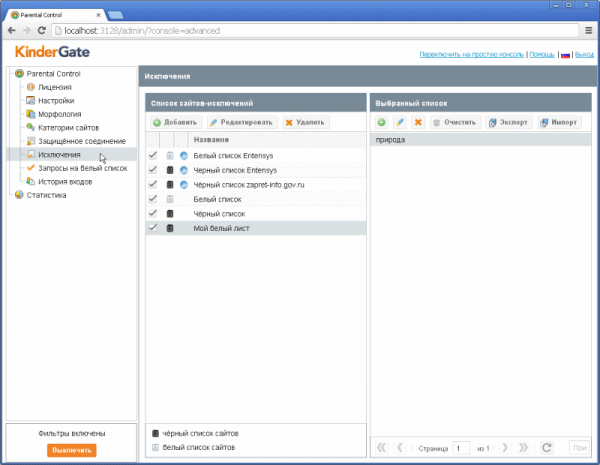
Task: Uncheck the Белый список Entensys checkbox
Action: [x=153, y=156]
